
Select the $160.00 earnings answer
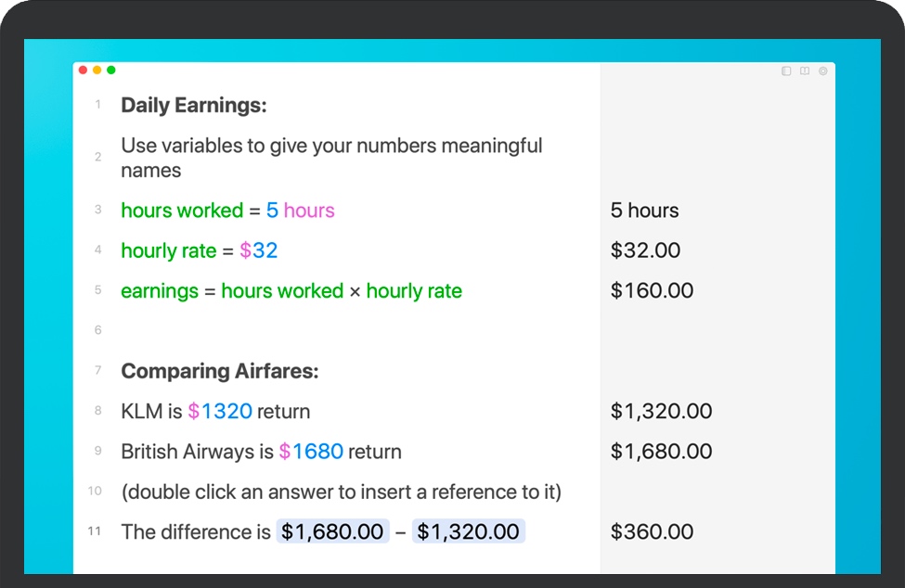pos(652,290)
